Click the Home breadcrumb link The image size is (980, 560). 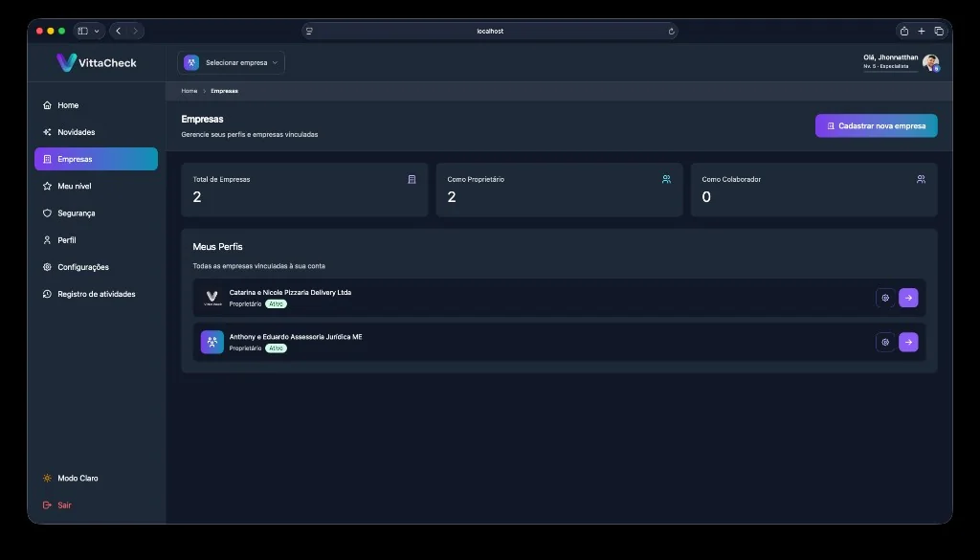click(x=189, y=91)
